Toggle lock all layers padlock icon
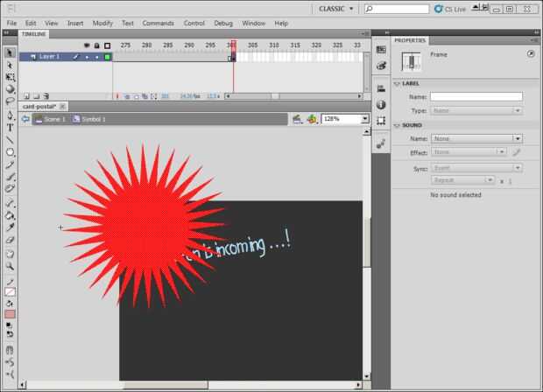 (x=96, y=45)
